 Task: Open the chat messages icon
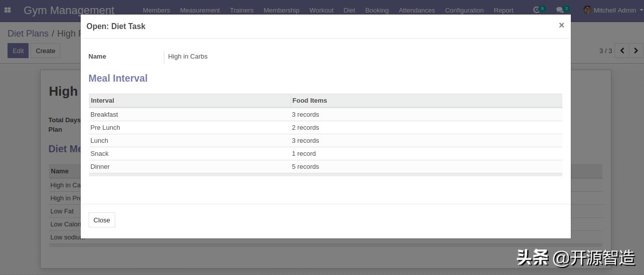[560, 10]
